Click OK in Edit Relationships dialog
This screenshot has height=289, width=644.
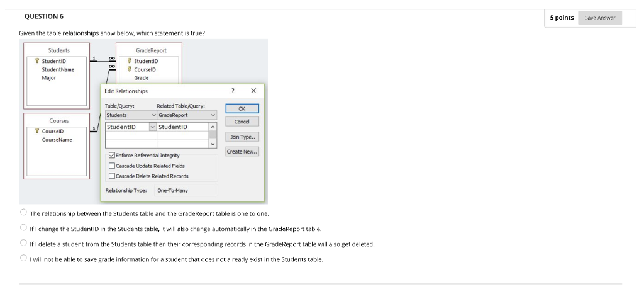coord(242,108)
